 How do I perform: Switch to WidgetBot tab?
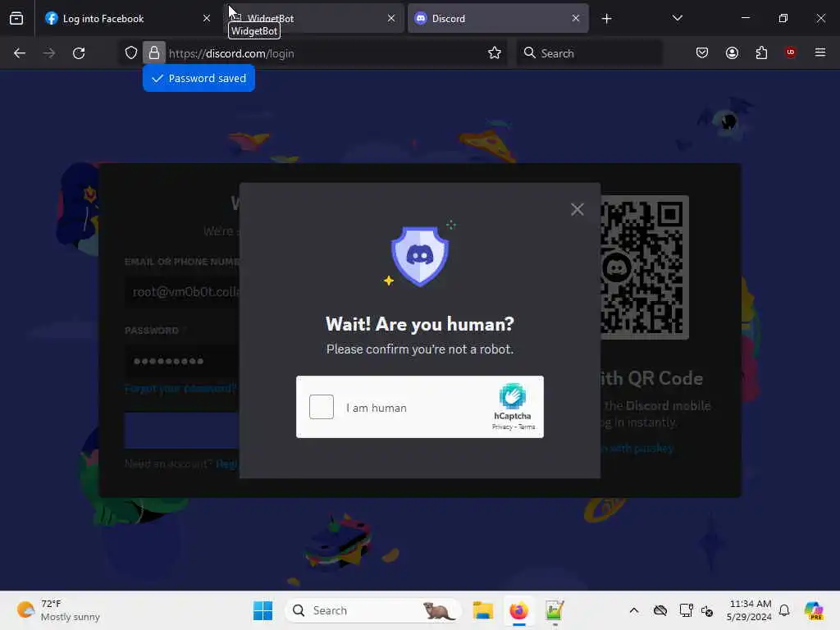313,18
